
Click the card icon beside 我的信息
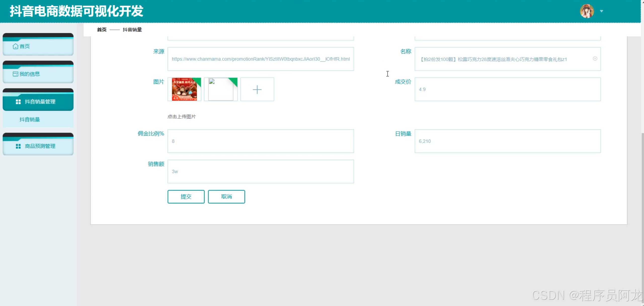coord(15,74)
